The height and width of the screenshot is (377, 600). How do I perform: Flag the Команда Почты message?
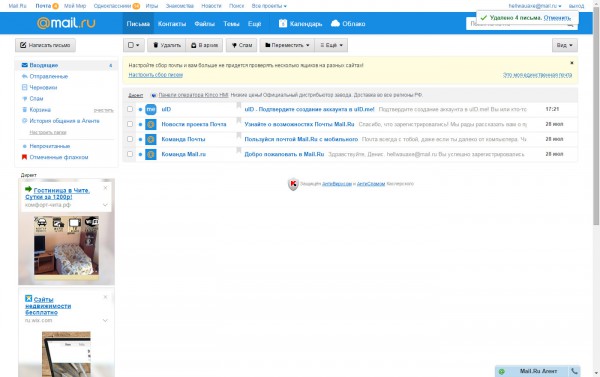[238, 136]
